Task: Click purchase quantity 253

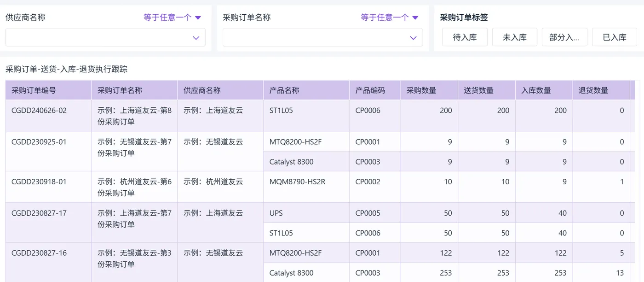Action: pos(446,273)
